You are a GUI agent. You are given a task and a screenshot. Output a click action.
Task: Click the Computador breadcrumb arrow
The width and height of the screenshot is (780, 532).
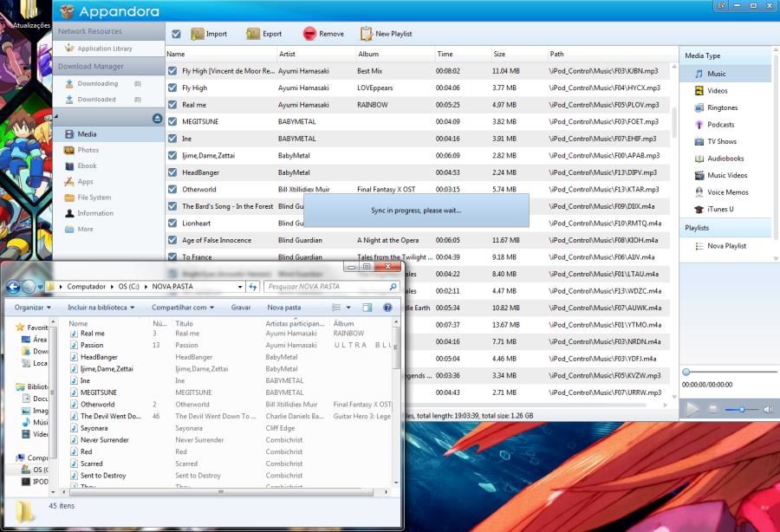112,287
